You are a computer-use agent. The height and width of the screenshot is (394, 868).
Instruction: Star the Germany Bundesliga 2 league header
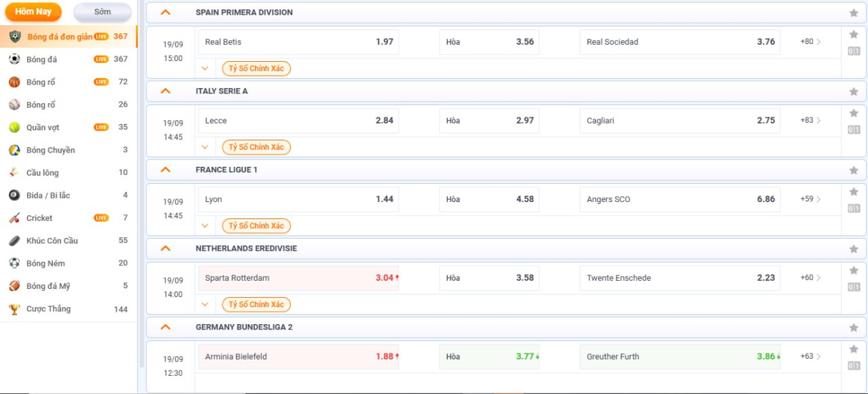pyautogui.click(x=854, y=328)
